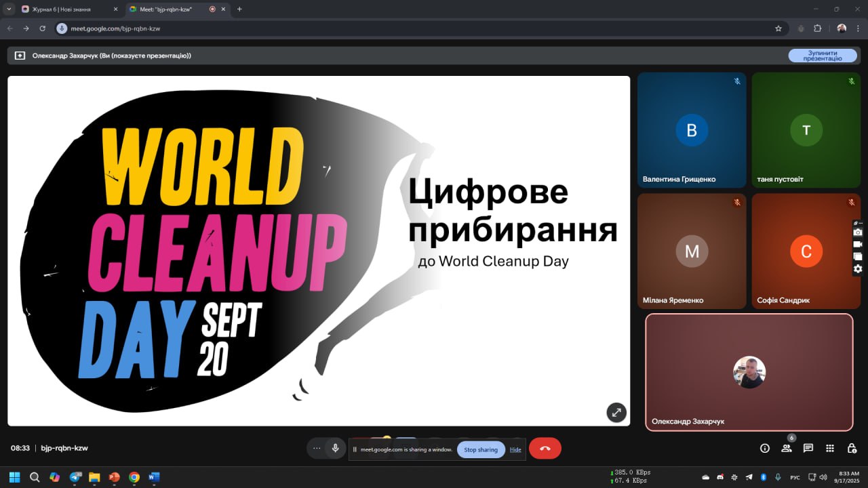Open host controls lock icon
The height and width of the screenshot is (488, 868).
(x=852, y=448)
